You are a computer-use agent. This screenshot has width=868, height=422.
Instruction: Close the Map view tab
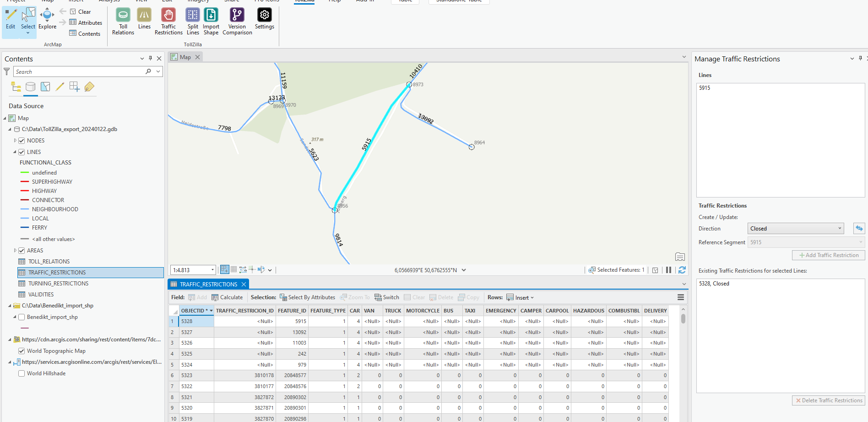[197, 57]
